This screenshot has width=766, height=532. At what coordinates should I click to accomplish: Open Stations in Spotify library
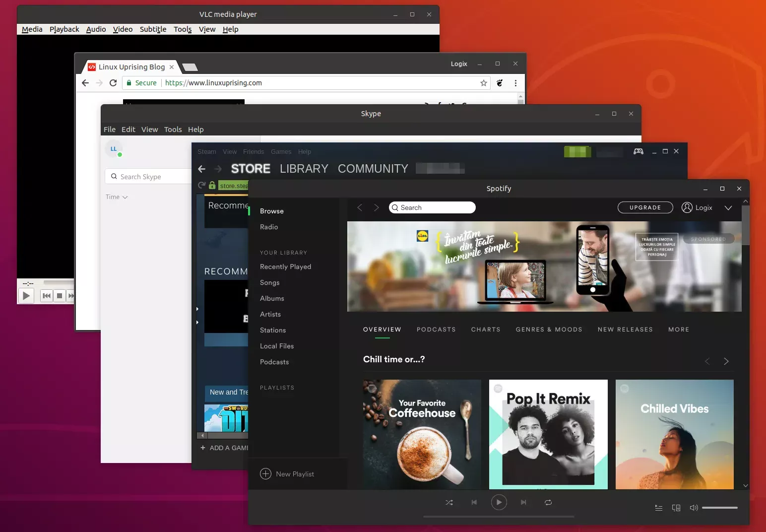pyautogui.click(x=273, y=330)
